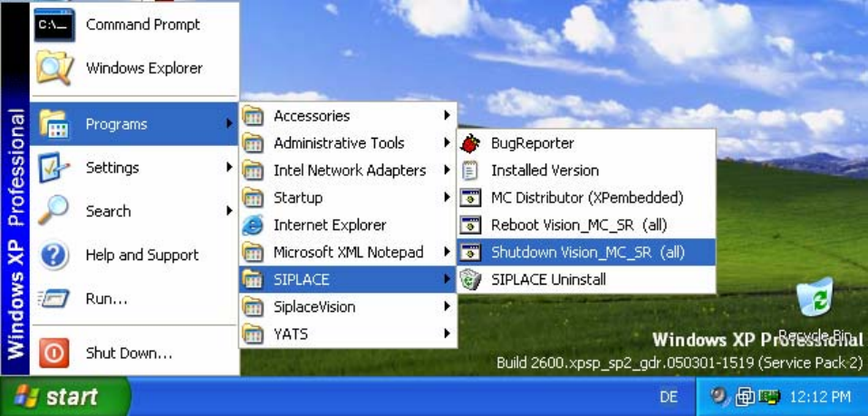Click the YATS folder icon
Viewport: 868px width, 416px height.
(253, 334)
